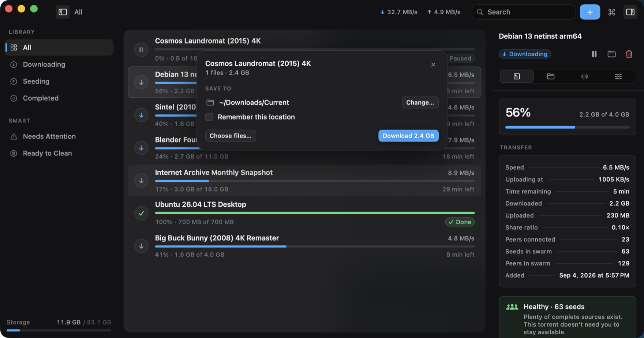Resume Cosmos Laundromat using the pause circle icon

click(141, 50)
